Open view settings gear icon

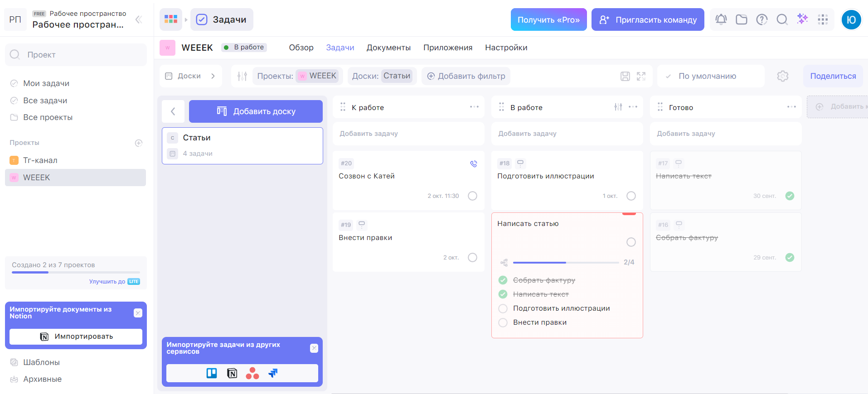point(783,76)
